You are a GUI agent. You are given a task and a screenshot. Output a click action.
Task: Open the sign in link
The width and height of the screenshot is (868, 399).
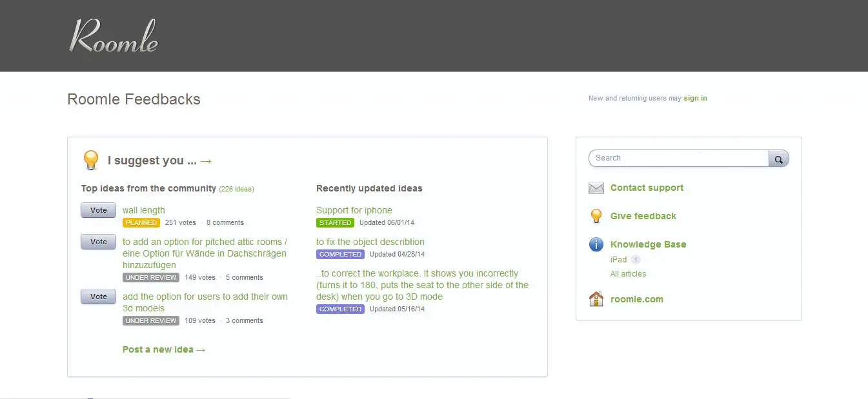pyautogui.click(x=695, y=99)
